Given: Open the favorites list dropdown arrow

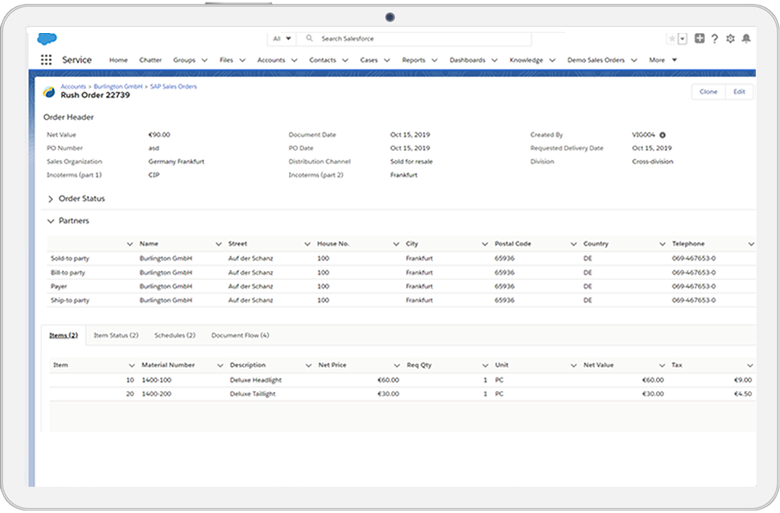Looking at the screenshot, I should [682, 39].
